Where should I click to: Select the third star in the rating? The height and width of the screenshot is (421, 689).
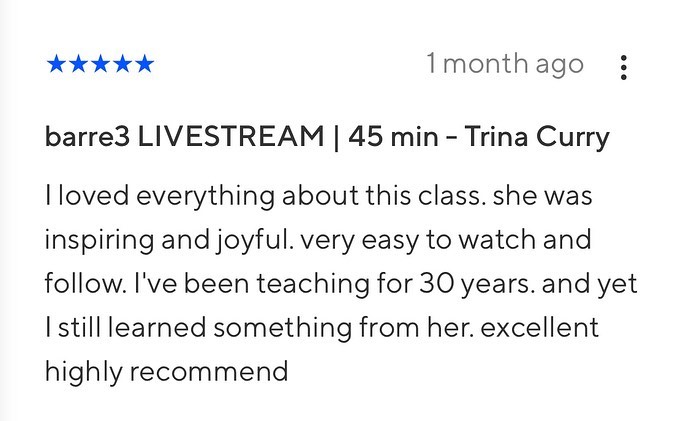[100, 66]
